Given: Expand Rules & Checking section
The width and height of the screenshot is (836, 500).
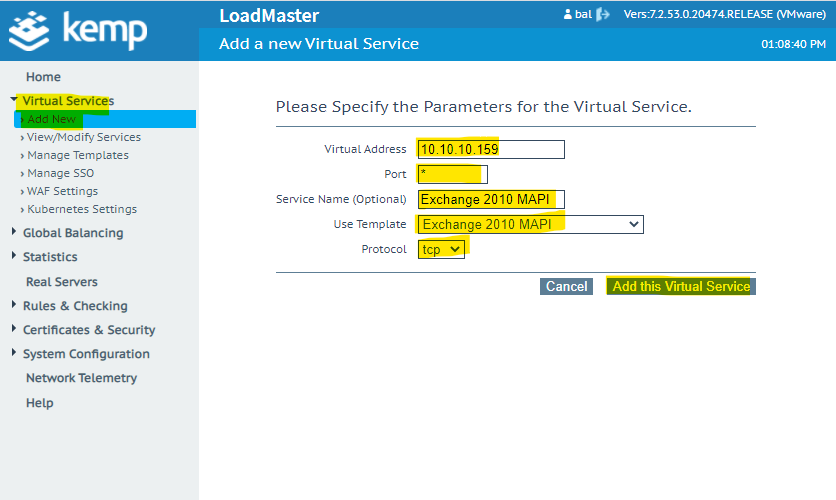Looking at the screenshot, I should (14, 305).
